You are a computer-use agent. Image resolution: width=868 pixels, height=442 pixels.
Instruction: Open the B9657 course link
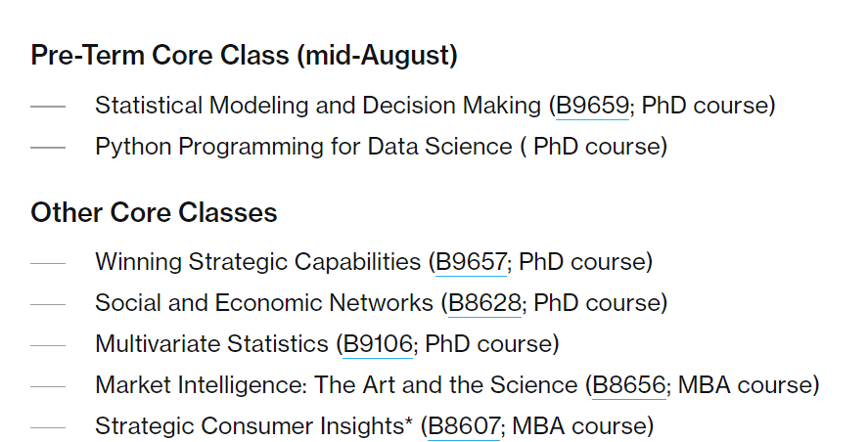[471, 262]
